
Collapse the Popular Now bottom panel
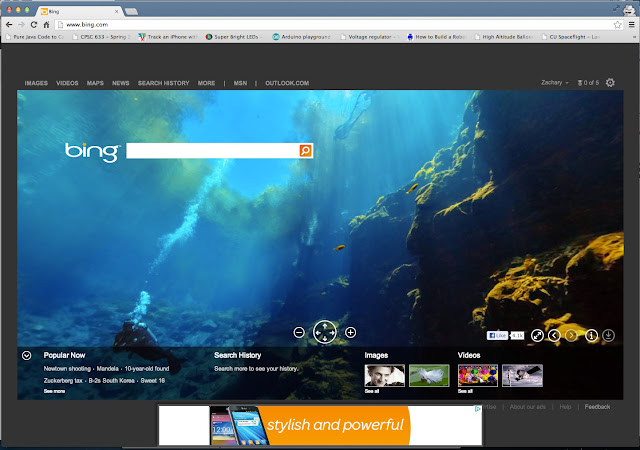coord(27,356)
